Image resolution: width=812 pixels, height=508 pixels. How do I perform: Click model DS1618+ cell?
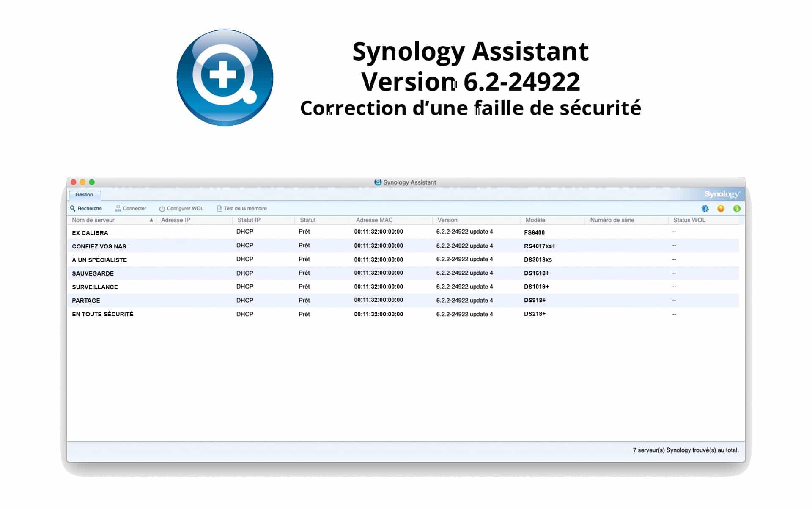pos(536,273)
